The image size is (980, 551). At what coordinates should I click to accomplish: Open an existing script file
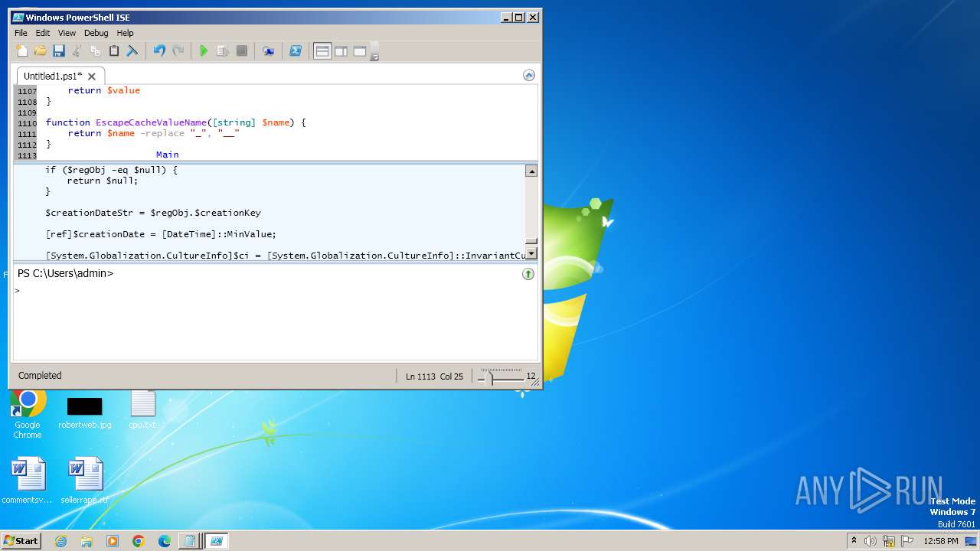(x=40, y=51)
